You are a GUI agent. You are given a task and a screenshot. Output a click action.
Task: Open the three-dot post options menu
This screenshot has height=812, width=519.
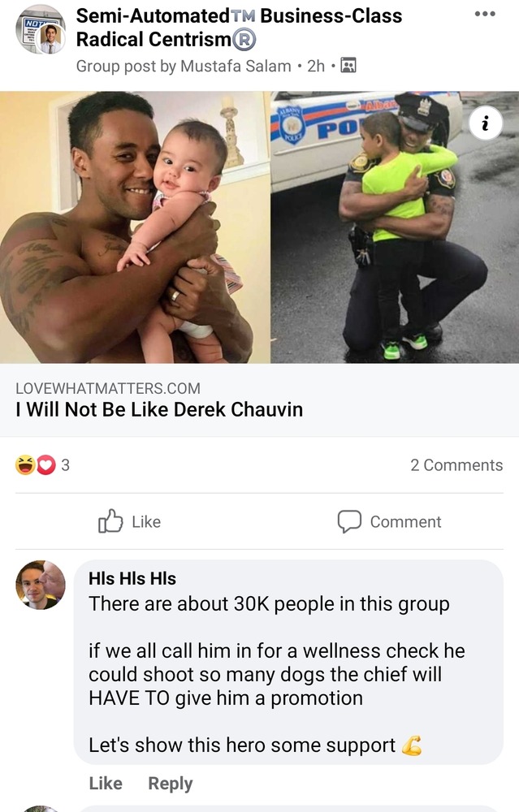point(485,14)
